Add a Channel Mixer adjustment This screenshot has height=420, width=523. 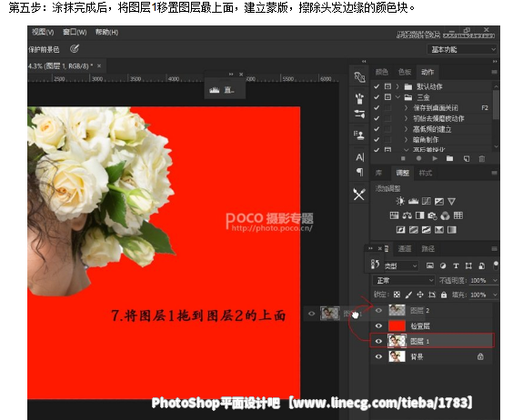[446, 216]
